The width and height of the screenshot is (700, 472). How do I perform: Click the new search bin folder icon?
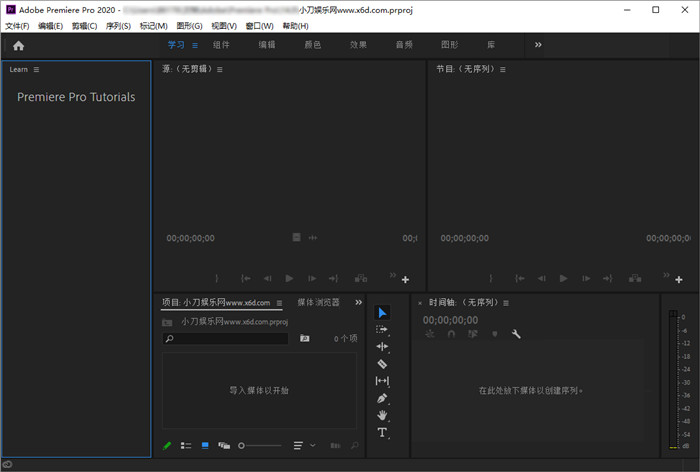(x=304, y=338)
